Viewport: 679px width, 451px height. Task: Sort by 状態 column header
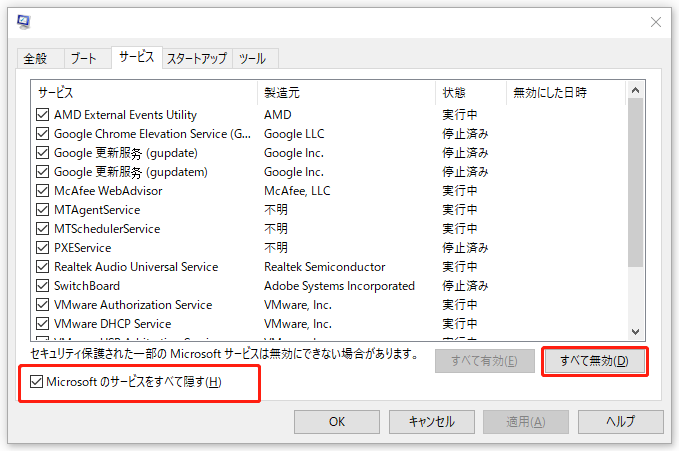point(471,93)
